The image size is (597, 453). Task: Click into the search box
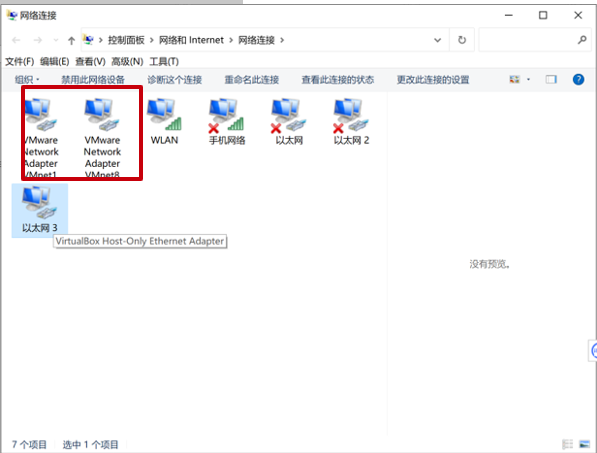point(528,40)
